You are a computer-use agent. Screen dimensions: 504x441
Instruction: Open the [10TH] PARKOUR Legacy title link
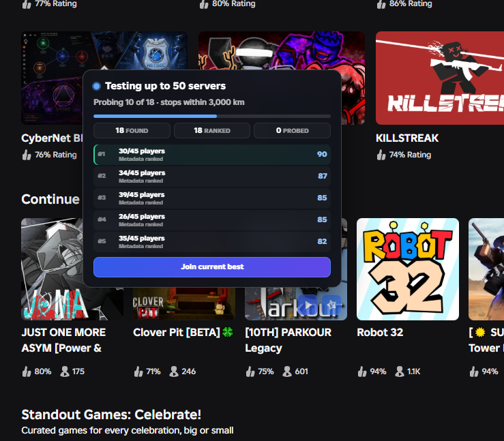point(288,340)
